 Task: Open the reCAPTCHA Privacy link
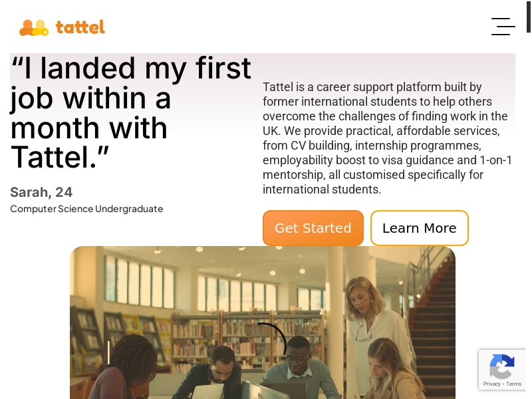(491, 384)
